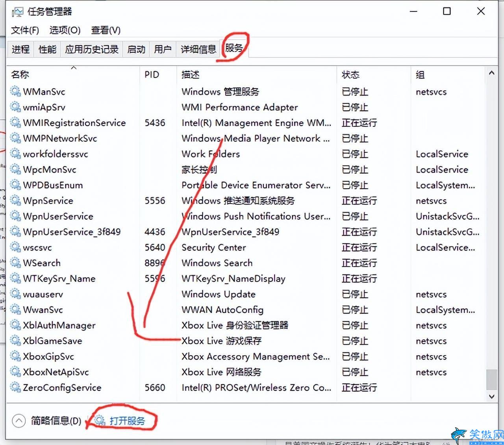Click the wuauserv service icon
Viewport: 504px width, 445px height.
click(x=15, y=294)
